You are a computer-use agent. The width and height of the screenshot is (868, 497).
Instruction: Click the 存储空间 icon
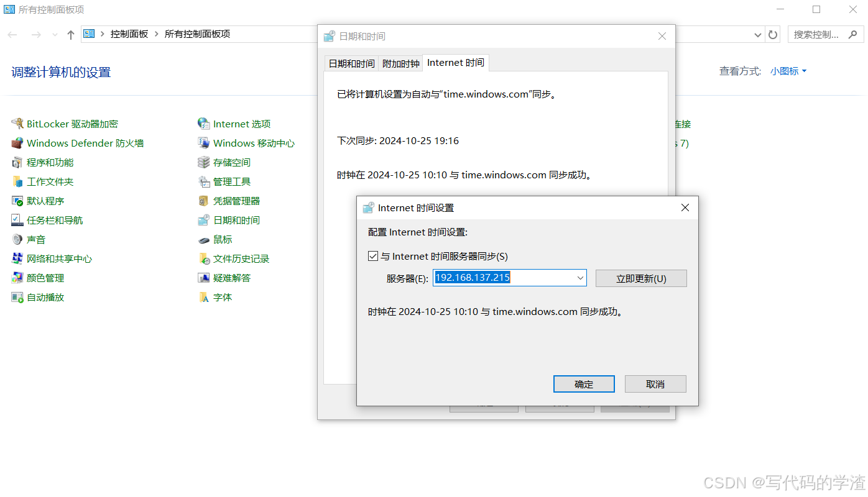[204, 162]
